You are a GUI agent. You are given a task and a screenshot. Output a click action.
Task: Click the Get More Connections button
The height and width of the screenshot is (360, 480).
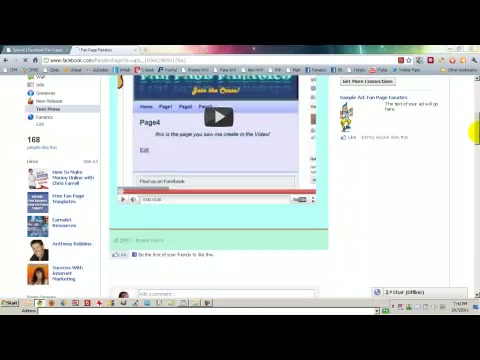pos(368,81)
